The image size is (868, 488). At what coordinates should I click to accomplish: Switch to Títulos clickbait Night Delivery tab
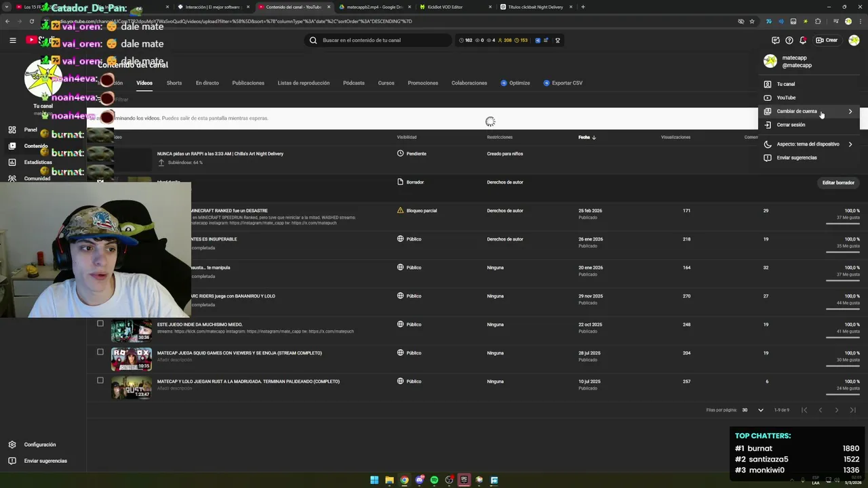pyautogui.click(x=536, y=7)
